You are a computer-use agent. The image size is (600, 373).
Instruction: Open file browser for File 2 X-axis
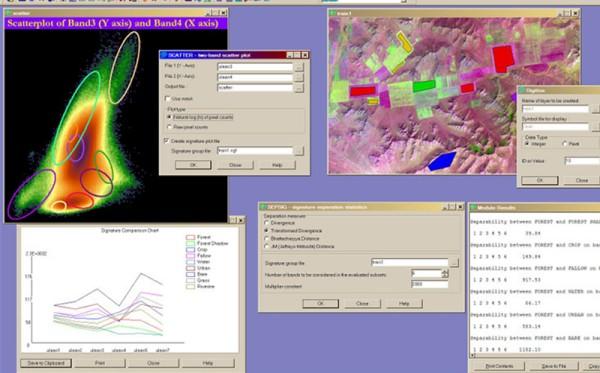click(x=298, y=77)
